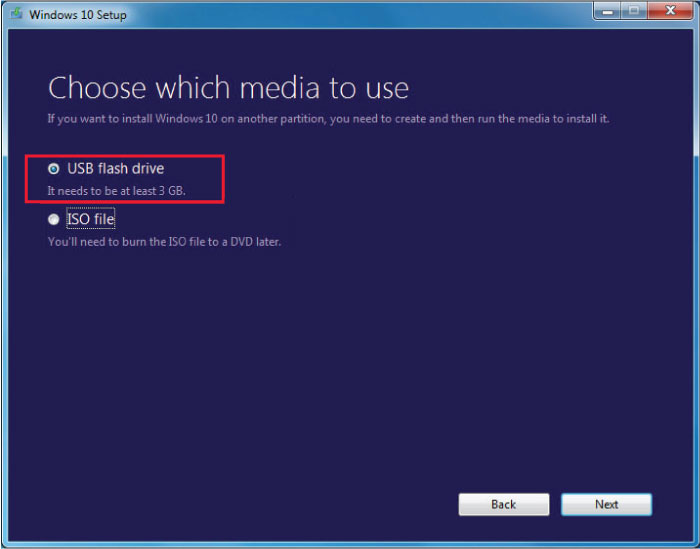700x549 pixels.
Task: Click the Windows 10 Setup title bar icon
Action: click(17, 14)
